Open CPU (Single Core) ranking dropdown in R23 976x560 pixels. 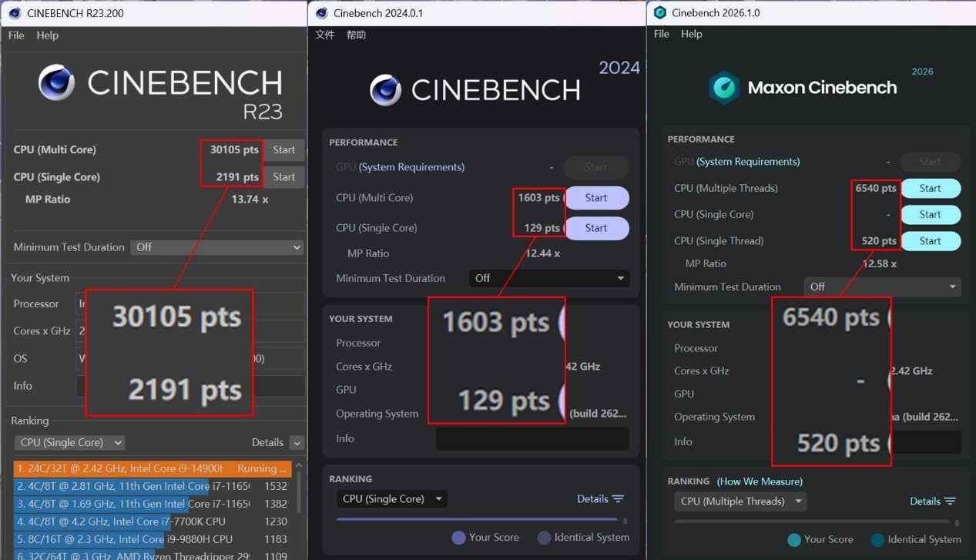point(69,443)
